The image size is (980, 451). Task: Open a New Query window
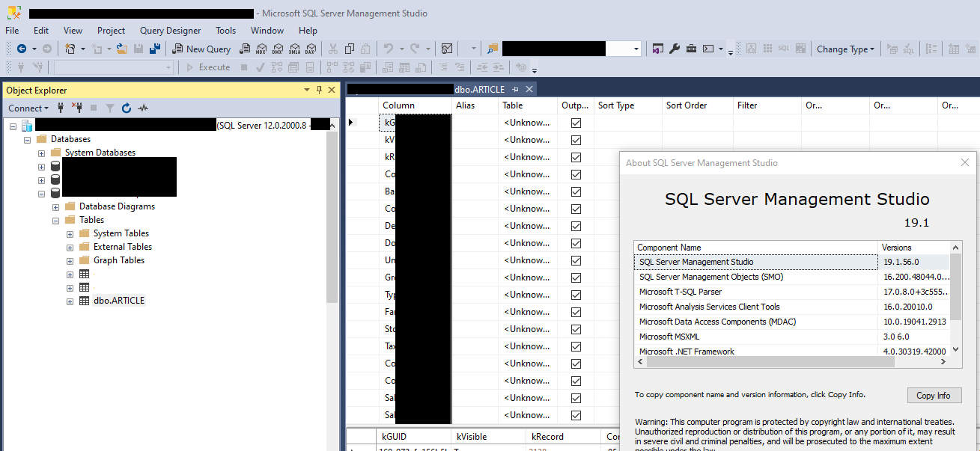[201, 49]
